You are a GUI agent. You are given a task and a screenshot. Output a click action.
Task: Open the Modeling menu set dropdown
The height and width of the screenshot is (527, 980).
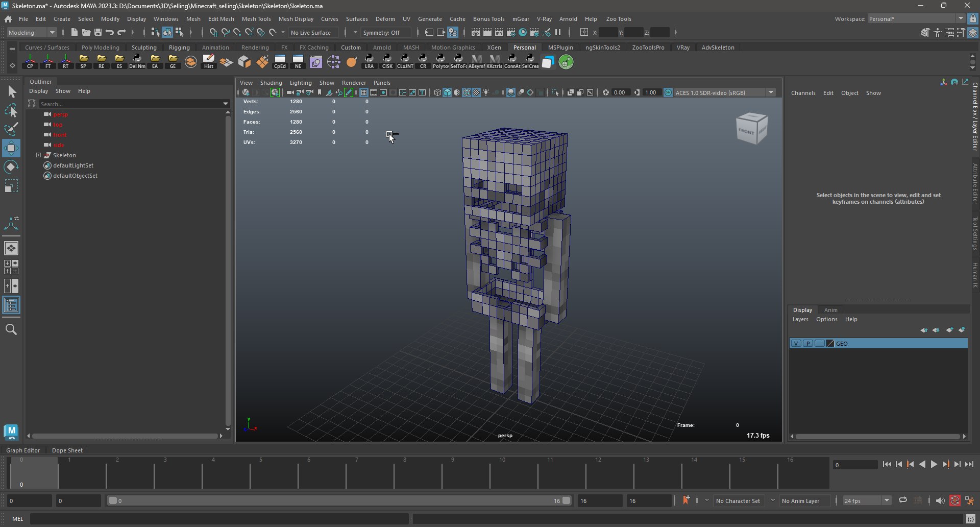(32, 32)
